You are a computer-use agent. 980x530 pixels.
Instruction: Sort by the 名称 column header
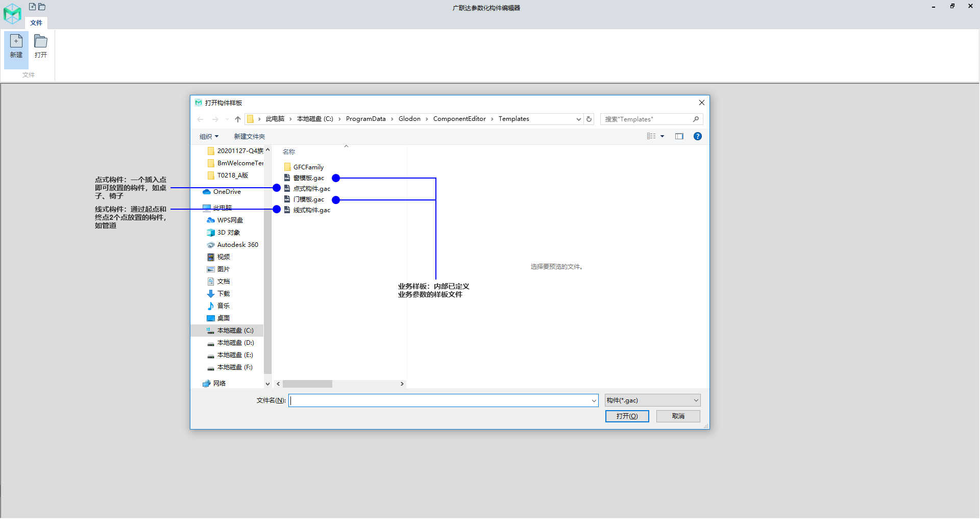[289, 152]
